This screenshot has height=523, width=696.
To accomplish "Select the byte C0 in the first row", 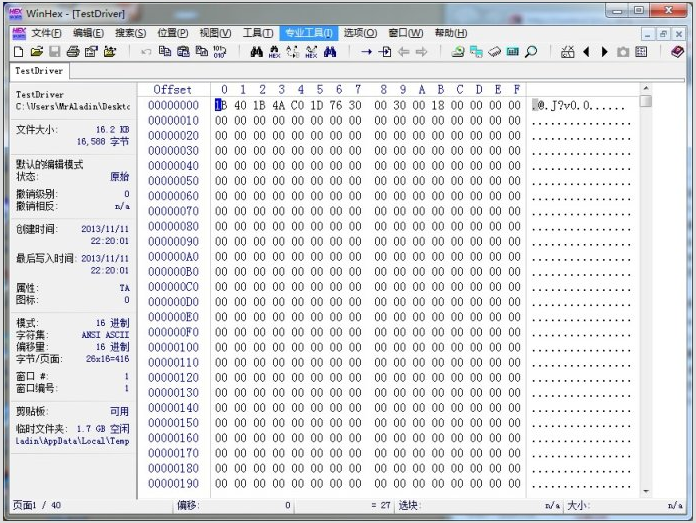I will tap(297, 105).
